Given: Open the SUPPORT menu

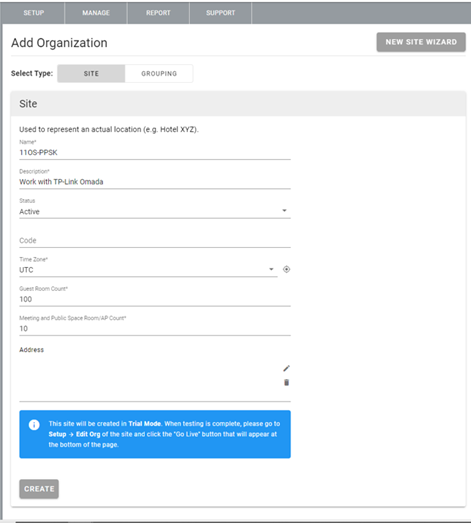Looking at the screenshot, I should point(220,13).
